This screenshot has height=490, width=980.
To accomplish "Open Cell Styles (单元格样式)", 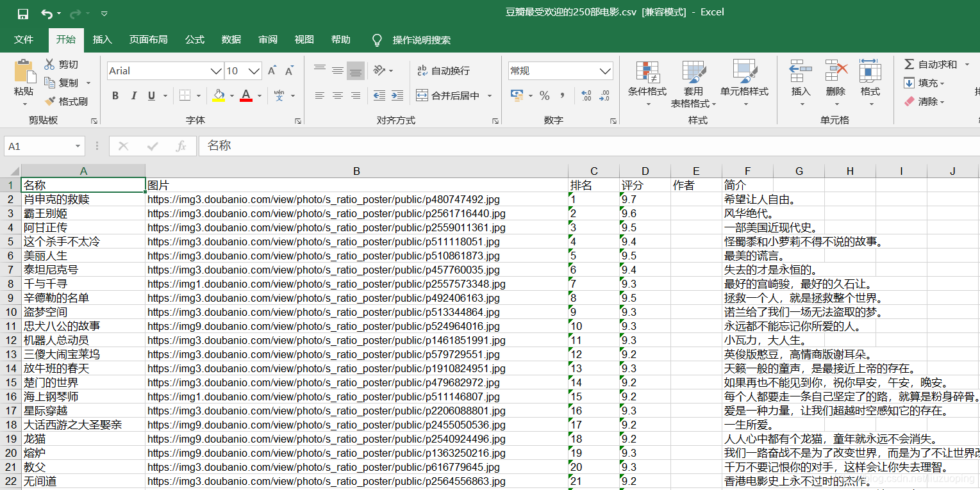I will [744, 85].
